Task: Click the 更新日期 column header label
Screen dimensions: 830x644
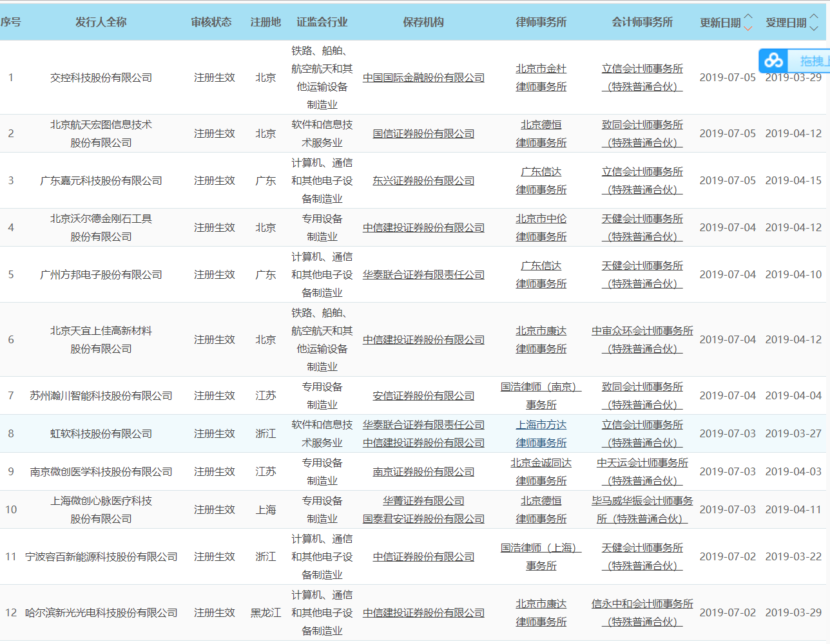Action: pyautogui.click(x=720, y=23)
